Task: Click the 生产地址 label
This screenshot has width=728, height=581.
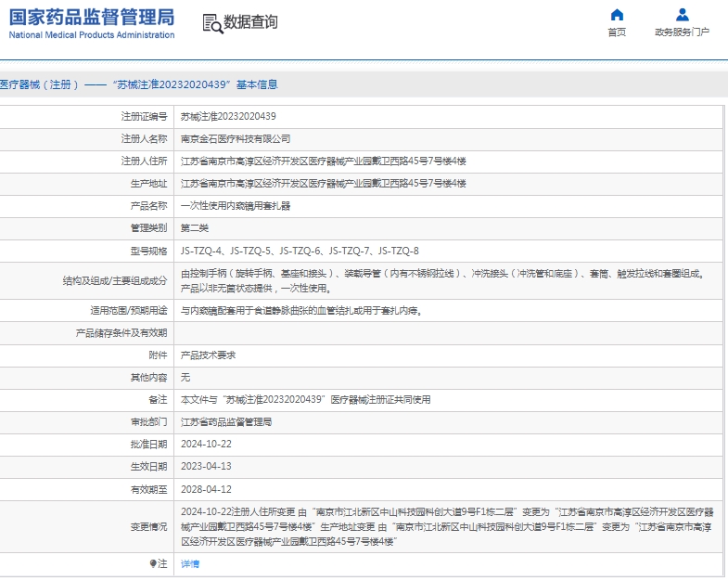Action: tap(148, 184)
